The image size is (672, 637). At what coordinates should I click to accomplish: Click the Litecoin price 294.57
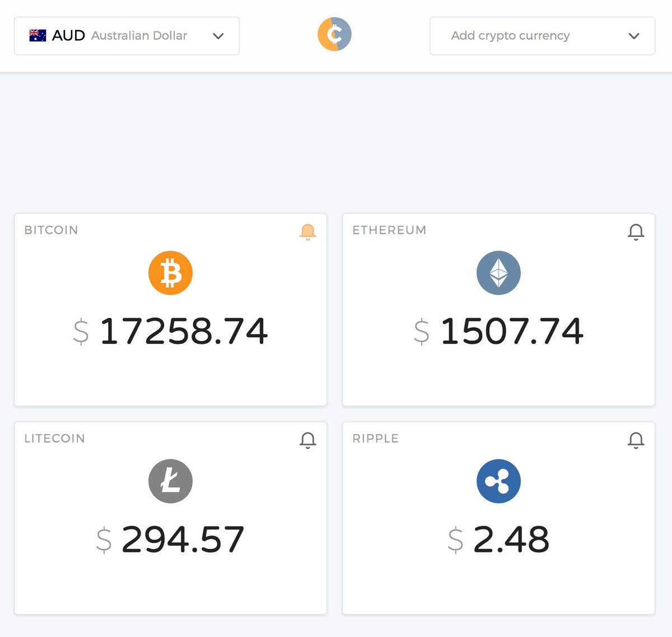(183, 540)
